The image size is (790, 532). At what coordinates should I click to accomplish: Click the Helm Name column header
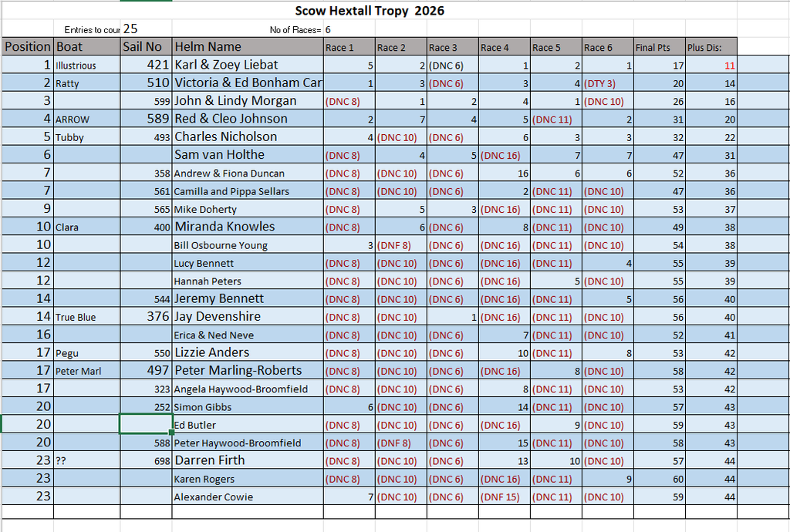pyautogui.click(x=248, y=47)
